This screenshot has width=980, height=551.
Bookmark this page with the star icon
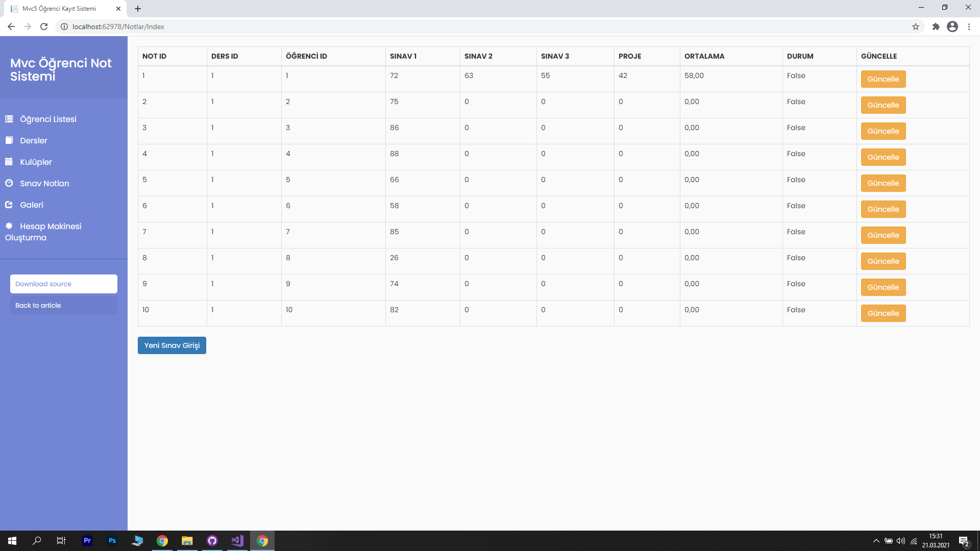916,27
